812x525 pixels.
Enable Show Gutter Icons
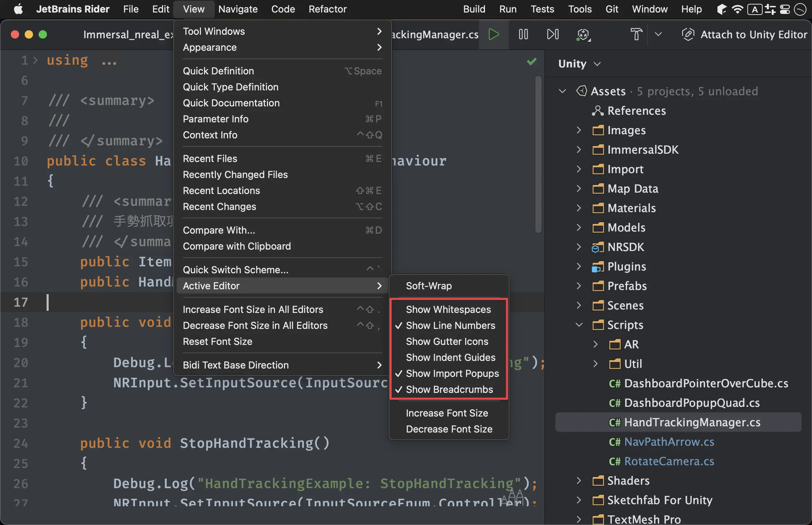pyautogui.click(x=449, y=341)
